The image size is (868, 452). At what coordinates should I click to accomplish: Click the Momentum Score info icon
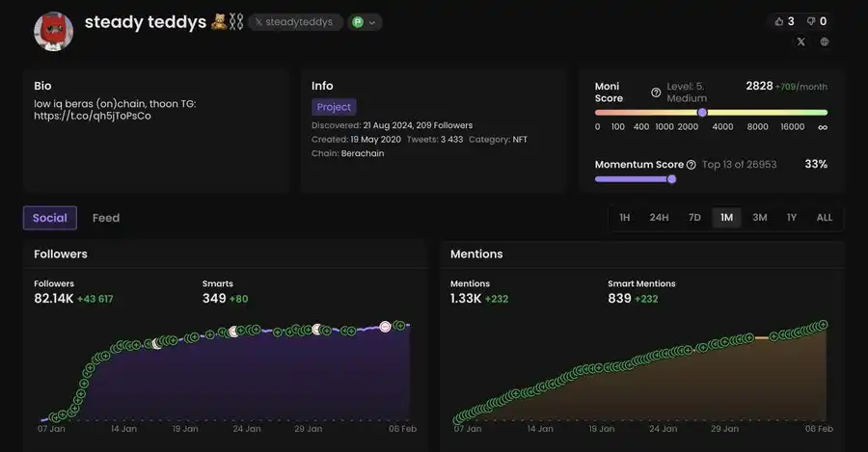692,165
